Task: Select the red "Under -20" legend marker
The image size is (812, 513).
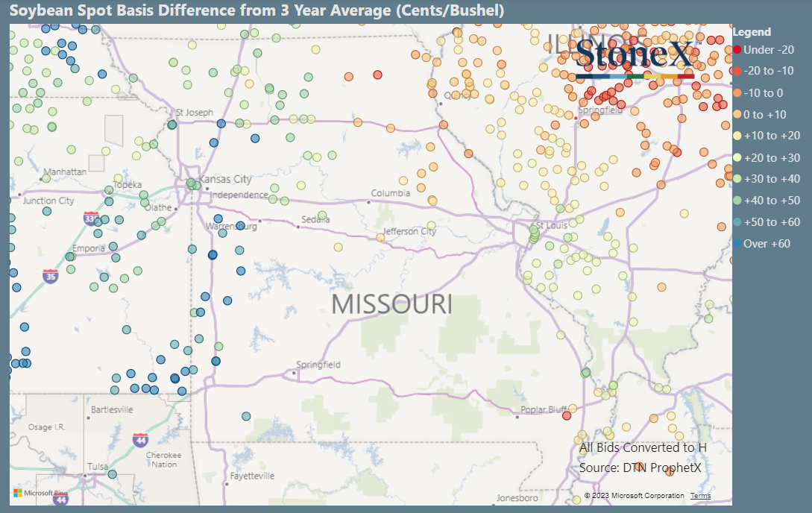Action: 738,50
